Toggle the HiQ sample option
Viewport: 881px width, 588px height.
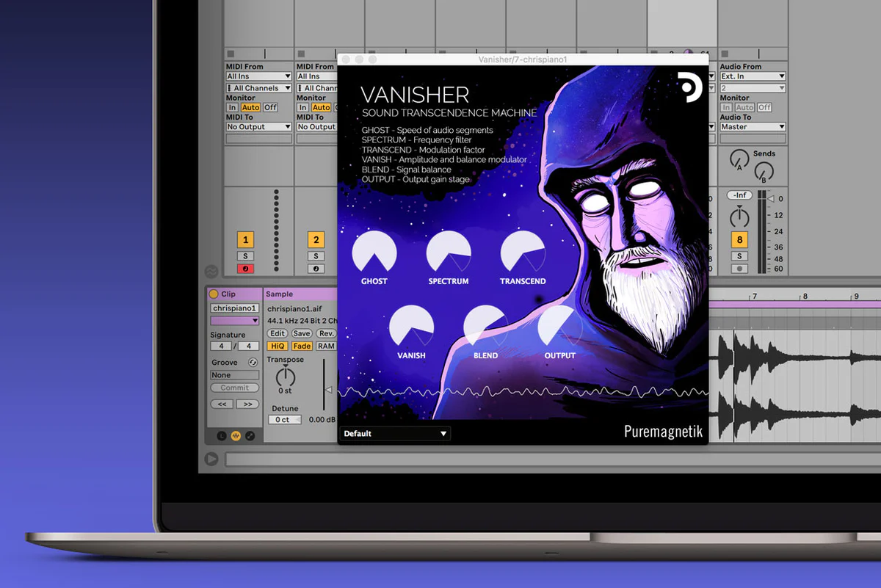[x=278, y=346]
